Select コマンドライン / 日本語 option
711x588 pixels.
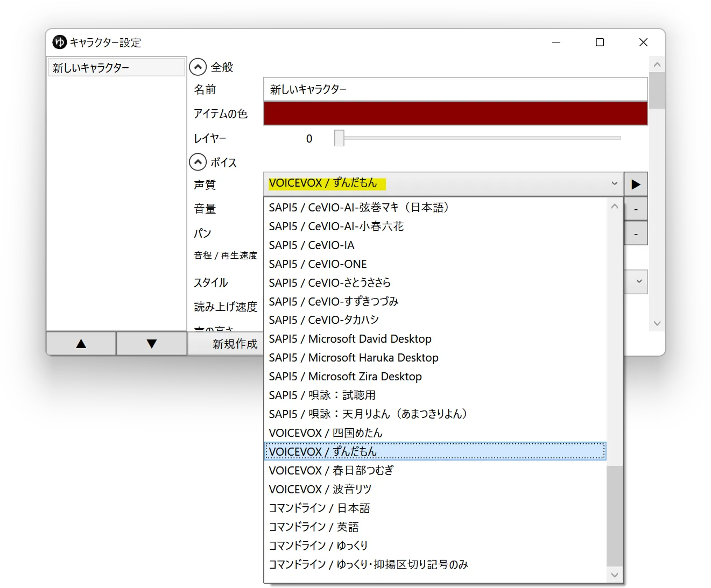point(435,508)
